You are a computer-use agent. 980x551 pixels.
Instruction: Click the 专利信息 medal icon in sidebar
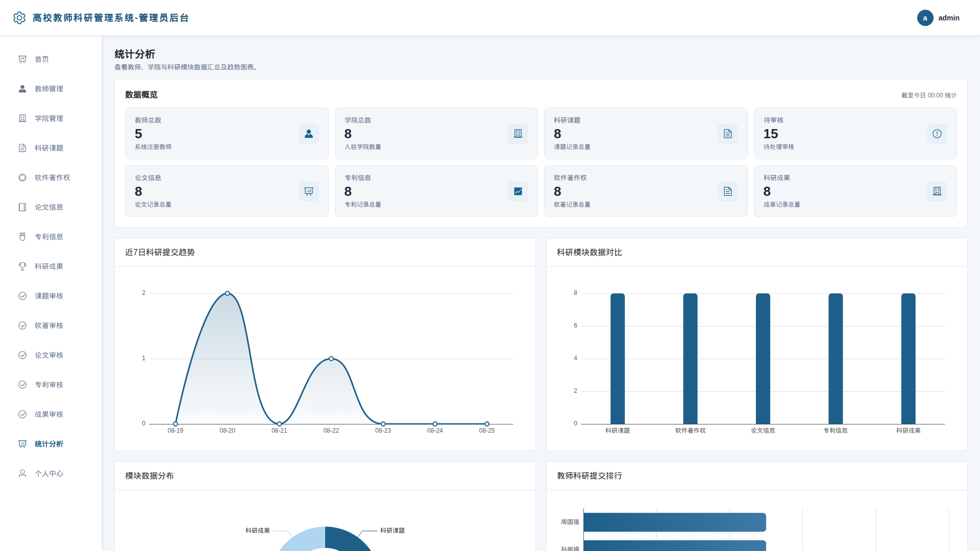point(22,237)
